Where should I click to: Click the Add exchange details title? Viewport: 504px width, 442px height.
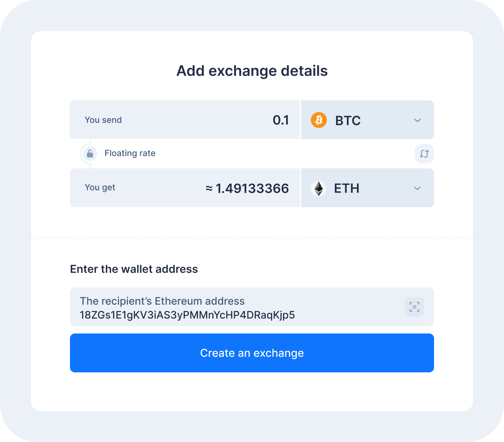252,71
